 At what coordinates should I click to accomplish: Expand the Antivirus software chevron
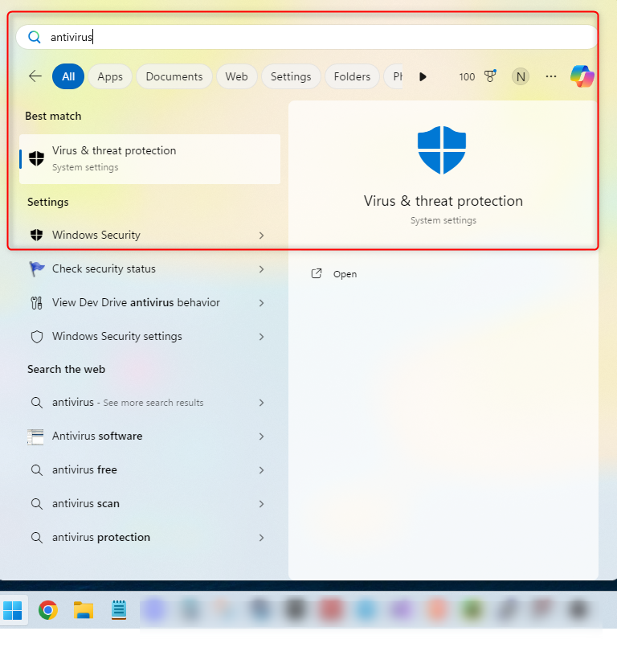tap(261, 436)
